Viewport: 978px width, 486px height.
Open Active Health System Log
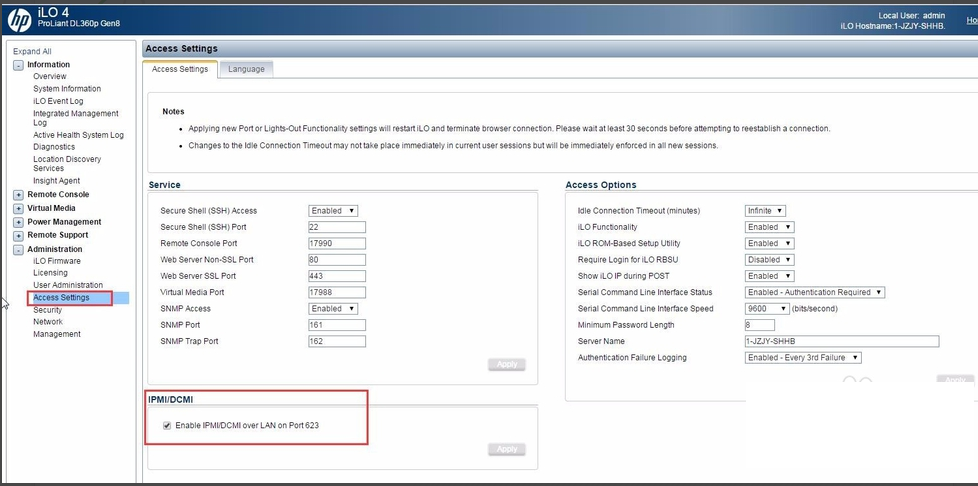pos(79,135)
